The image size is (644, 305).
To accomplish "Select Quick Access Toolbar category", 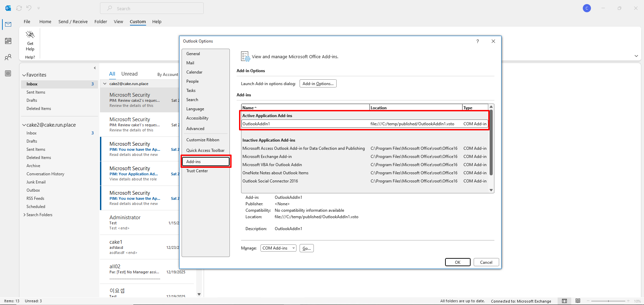I will [205, 150].
